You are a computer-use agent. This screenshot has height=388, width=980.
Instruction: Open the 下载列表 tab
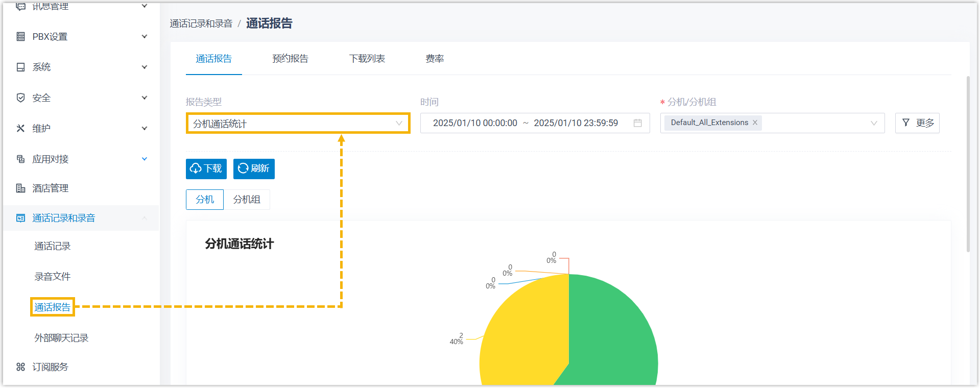click(x=367, y=59)
